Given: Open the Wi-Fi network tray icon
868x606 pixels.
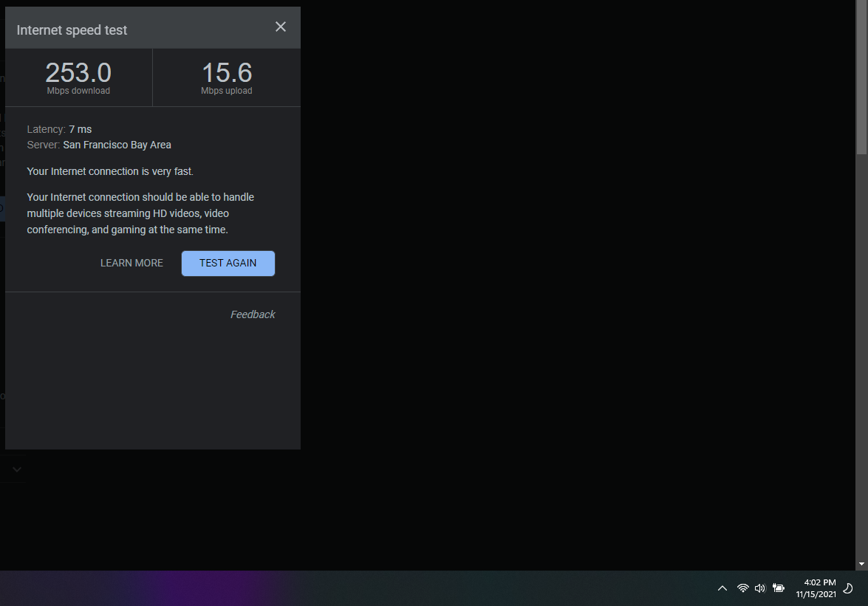Looking at the screenshot, I should pos(743,588).
